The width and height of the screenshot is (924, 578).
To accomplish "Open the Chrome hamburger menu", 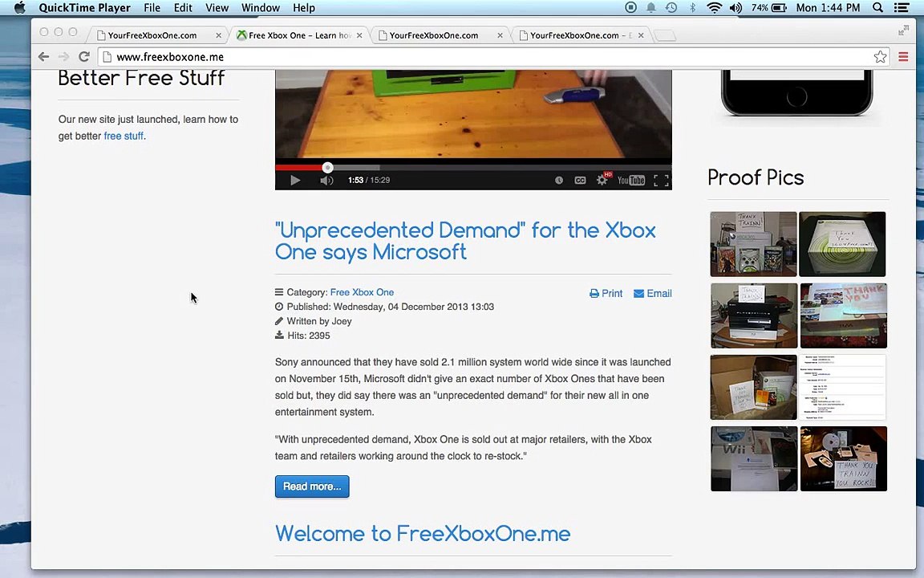I will pyautogui.click(x=903, y=57).
